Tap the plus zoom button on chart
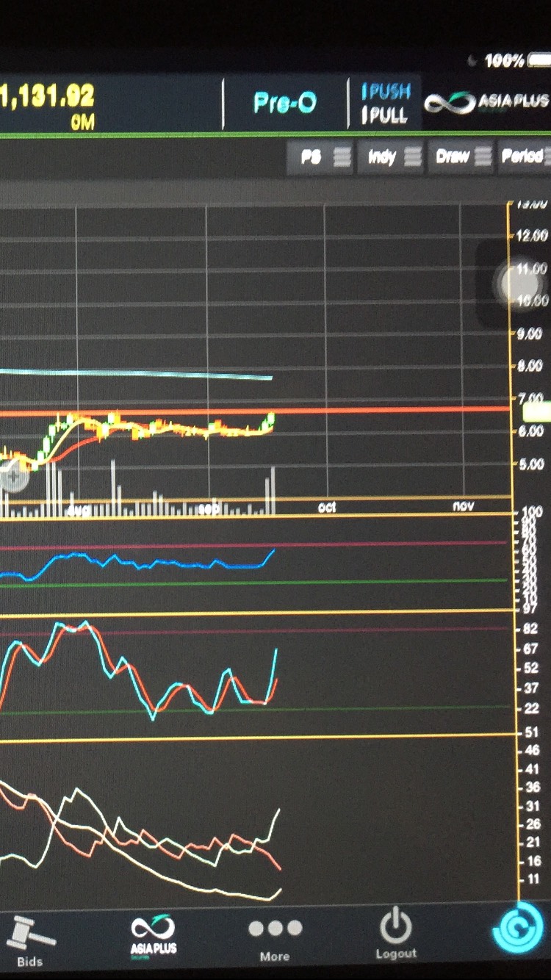551x980 pixels. coord(13,478)
